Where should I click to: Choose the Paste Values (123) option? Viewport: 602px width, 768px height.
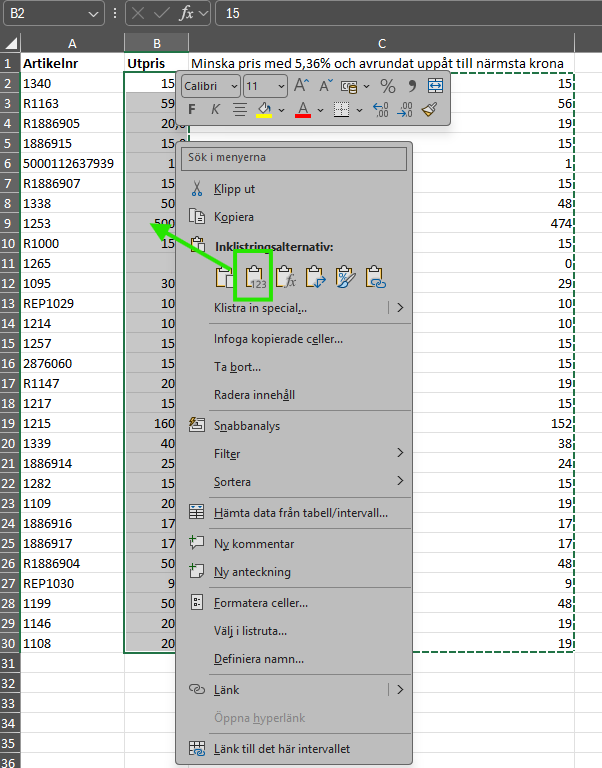[x=254, y=276]
